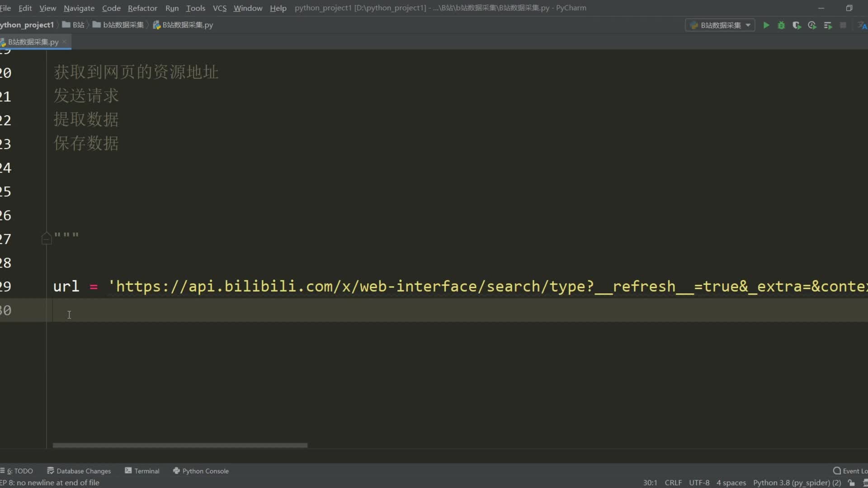The width and height of the screenshot is (868, 488).
Task: Open the Help menu
Action: 278,8
